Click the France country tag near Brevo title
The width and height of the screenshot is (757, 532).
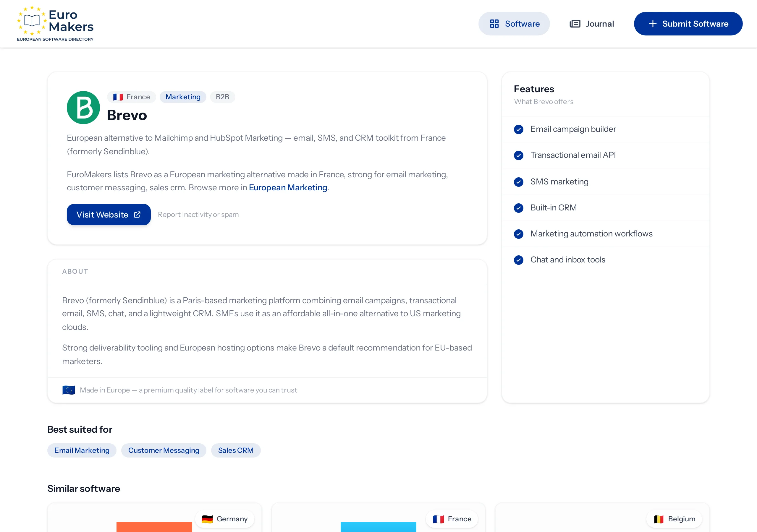pos(132,97)
